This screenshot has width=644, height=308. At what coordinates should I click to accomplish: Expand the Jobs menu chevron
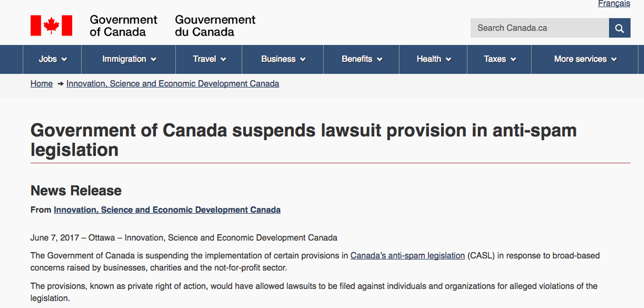(x=64, y=59)
